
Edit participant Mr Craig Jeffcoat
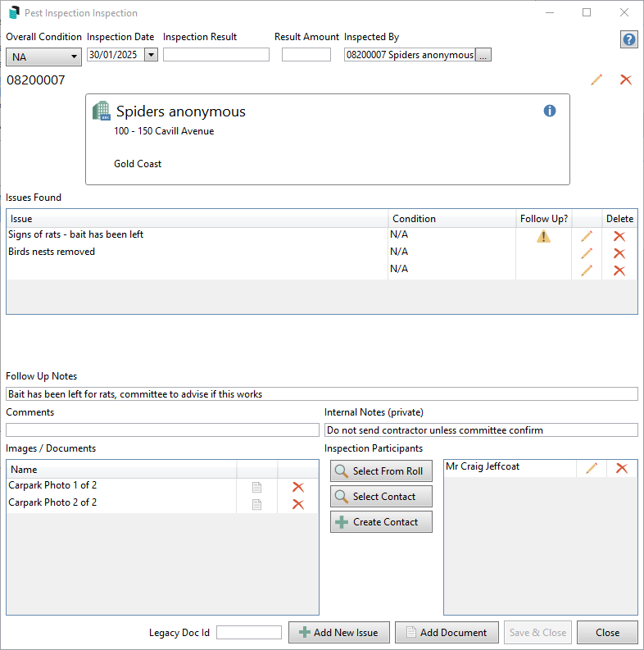pyautogui.click(x=592, y=468)
